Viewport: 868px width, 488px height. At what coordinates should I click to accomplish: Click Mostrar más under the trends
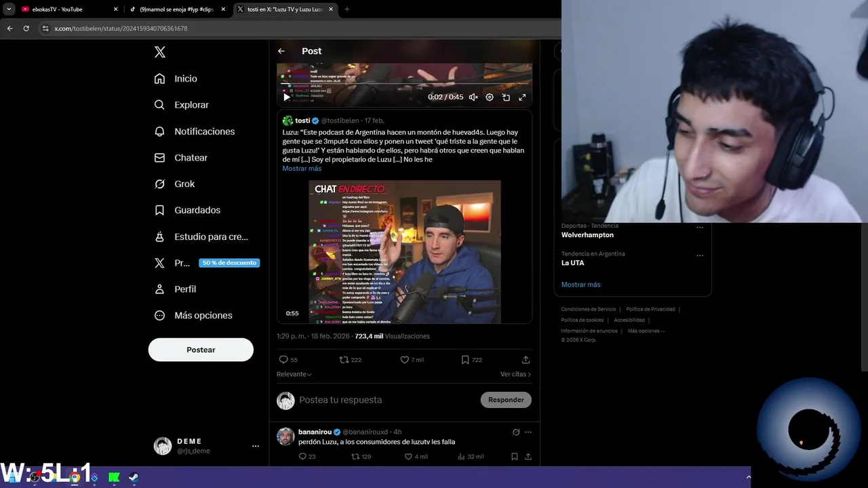580,285
